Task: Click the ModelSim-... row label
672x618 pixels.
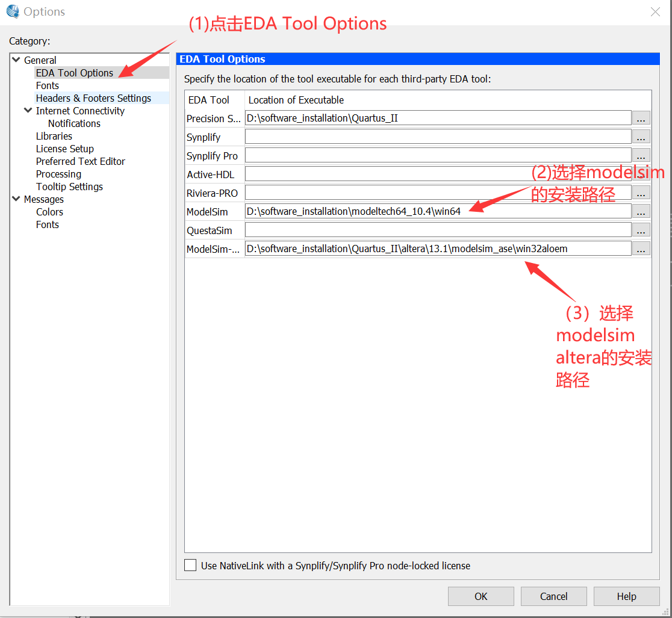Action: tap(213, 249)
